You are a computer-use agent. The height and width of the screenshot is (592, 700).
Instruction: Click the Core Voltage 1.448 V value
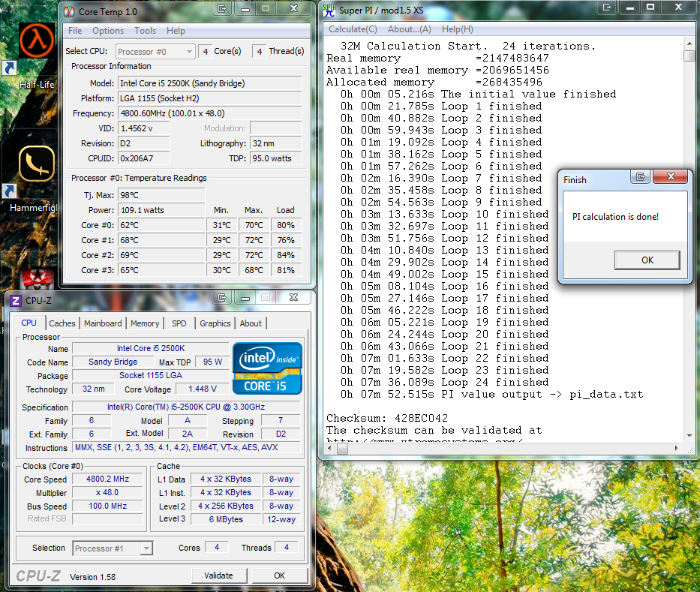coord(203,389)
